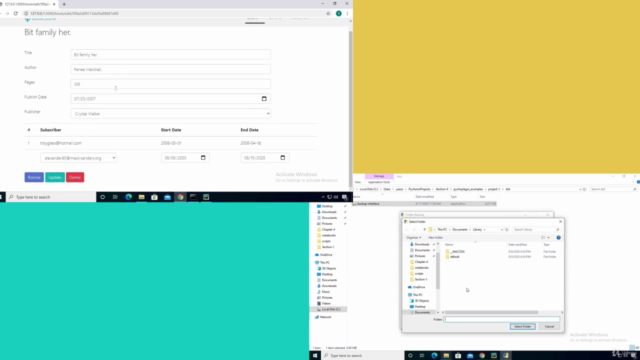This screenshot has width=640, height=360.
Task: Open the Chrome profile avatar
Action: pyautogui.click(x=338, y=13)
